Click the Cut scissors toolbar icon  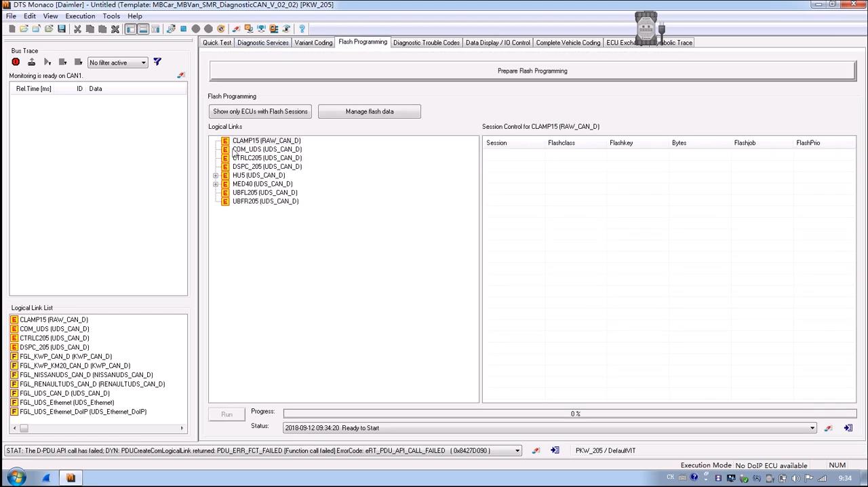click(x=77, y=28)
